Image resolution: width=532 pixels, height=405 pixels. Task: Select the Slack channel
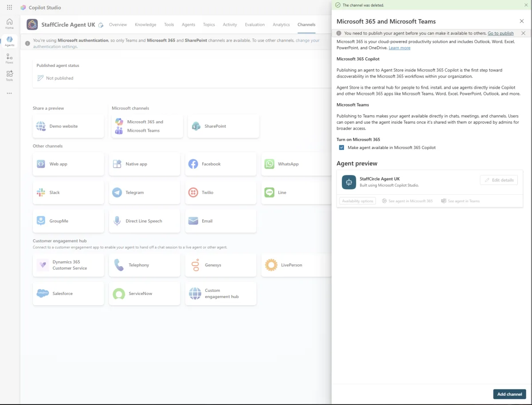(x=68, y=193)
